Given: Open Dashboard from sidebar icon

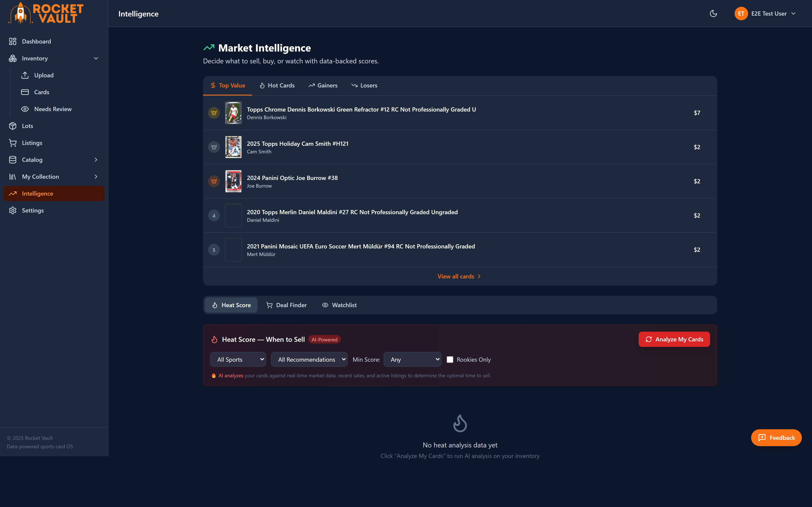Looking at the screenshot, I should tap(13, 41).
